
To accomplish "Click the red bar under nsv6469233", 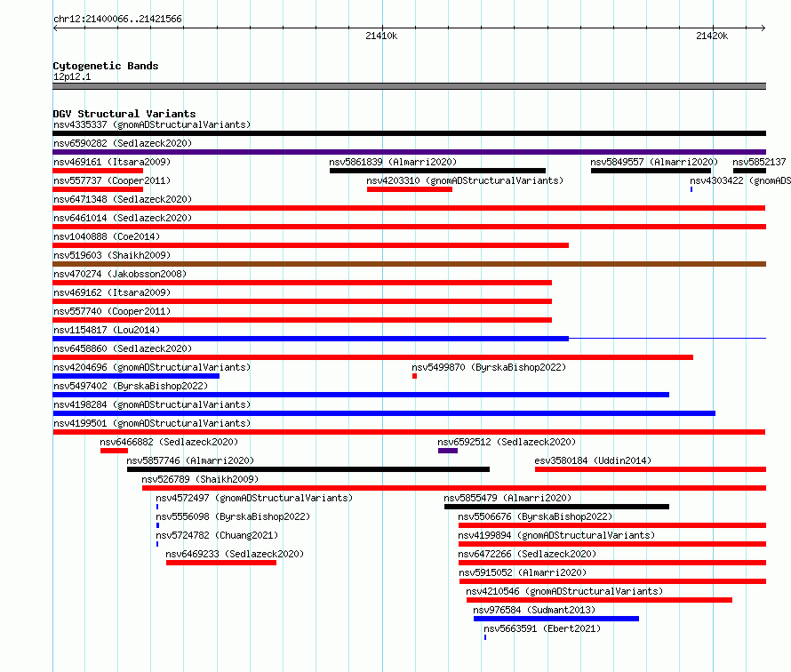I will (x=221, y=563).
